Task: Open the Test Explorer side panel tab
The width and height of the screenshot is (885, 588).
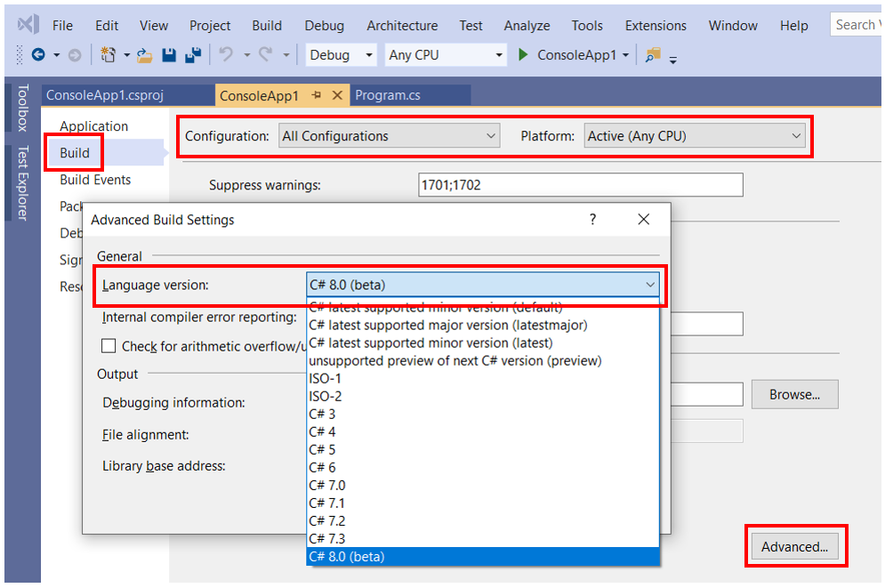Action: click(22, 183)
